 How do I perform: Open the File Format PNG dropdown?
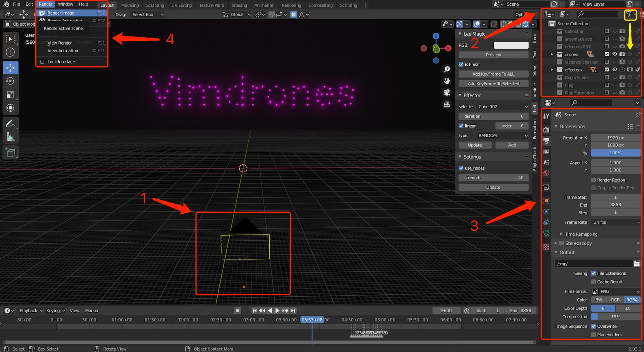click(616, 291)
